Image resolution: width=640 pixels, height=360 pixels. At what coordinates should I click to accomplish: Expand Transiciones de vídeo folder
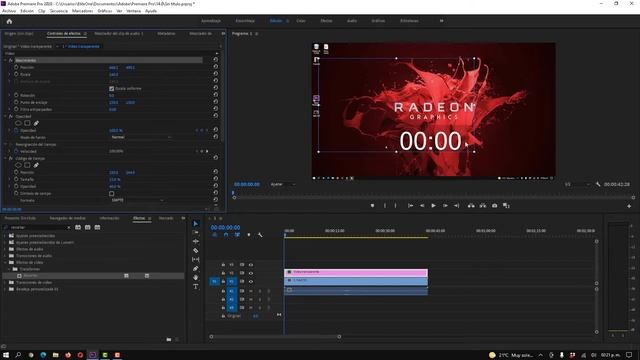[5, 282]
